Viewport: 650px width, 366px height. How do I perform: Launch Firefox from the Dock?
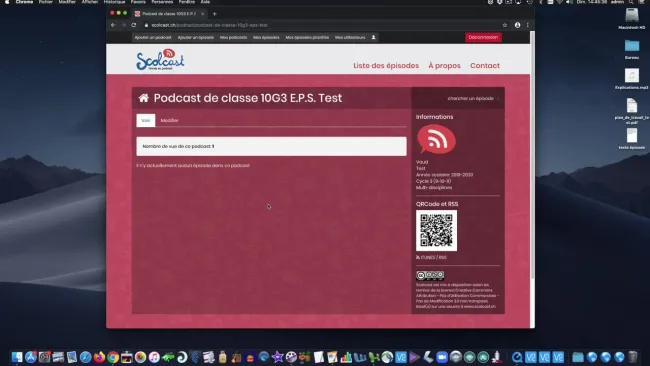(99, 357)
